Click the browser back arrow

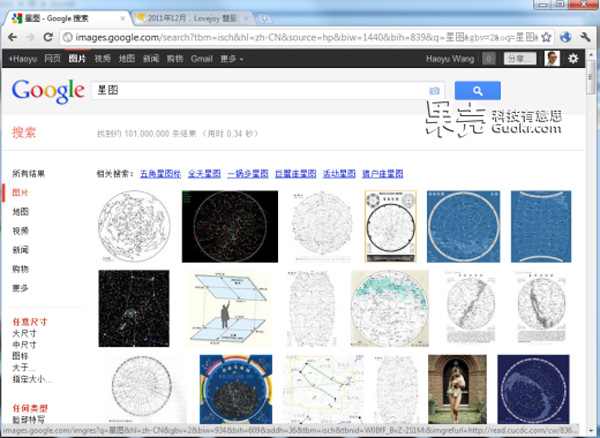pos(14,38)
